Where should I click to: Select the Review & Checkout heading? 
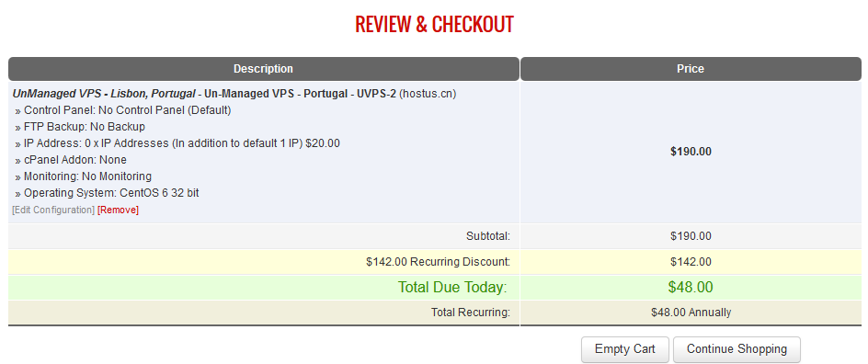point(434,24)
